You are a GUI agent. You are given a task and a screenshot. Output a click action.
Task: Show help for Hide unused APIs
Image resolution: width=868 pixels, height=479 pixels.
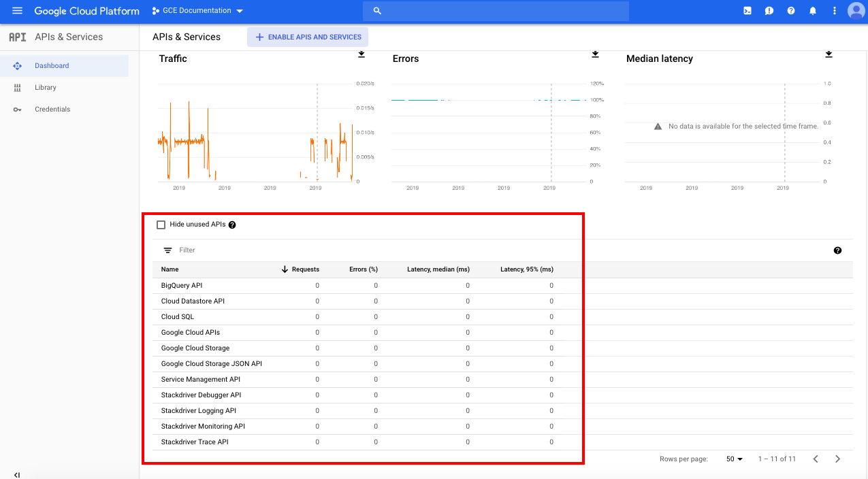232,225
